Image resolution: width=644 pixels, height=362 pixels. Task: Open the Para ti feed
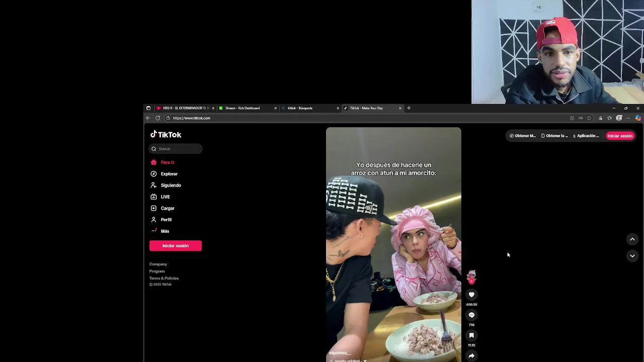(x=162, y=162)
